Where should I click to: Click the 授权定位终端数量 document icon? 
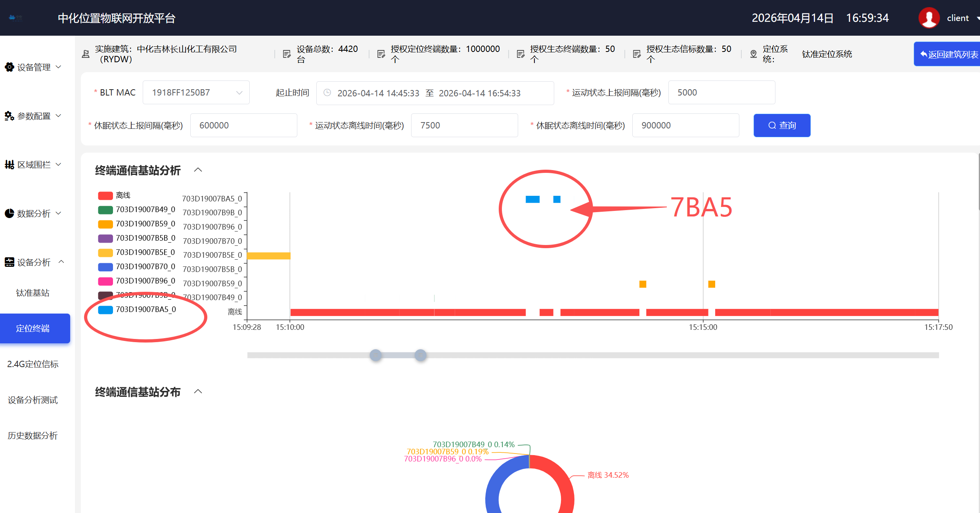(381, 54)
